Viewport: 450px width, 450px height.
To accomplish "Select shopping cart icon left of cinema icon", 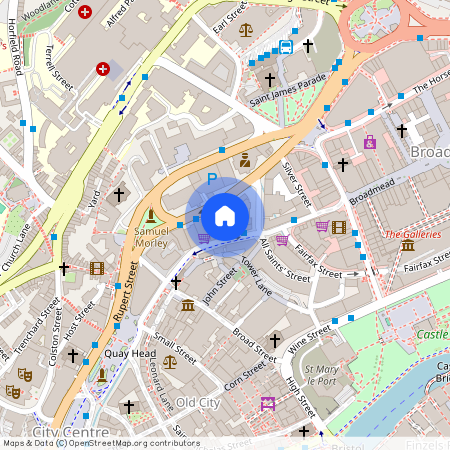I will 323,226.
